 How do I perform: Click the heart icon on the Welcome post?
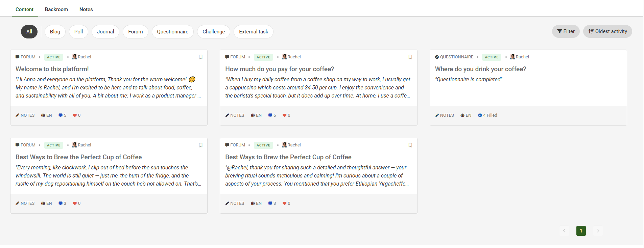75,115
